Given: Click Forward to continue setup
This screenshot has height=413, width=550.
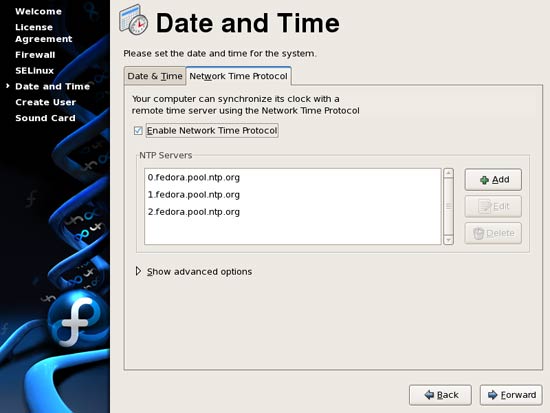Looking at the screenshot, I should (x=511, y=395).
